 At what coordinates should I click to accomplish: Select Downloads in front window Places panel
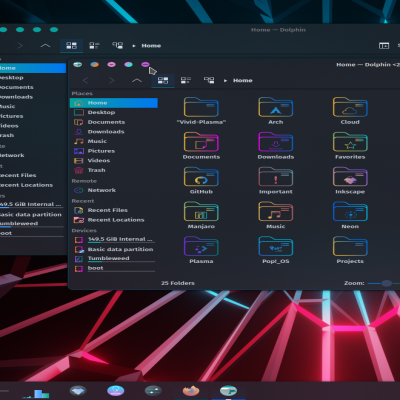coord(114,132)
